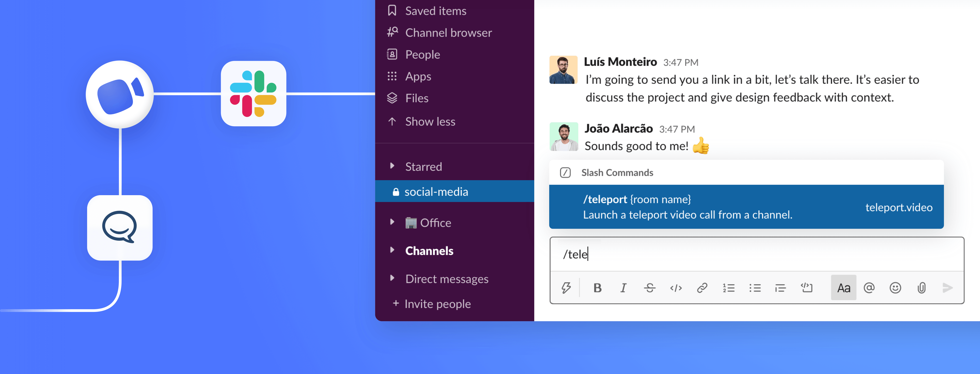
Task: Click the message input field
Action: pos(757,254)
